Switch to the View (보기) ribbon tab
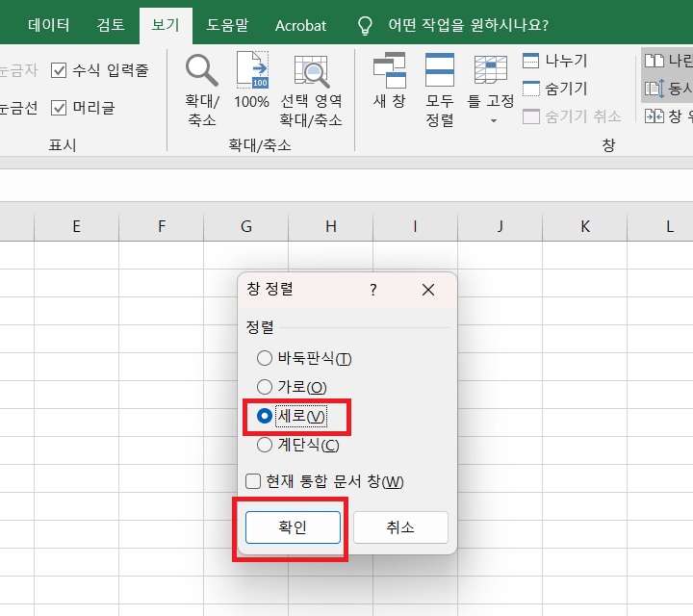Viewport: 693px width, 616px height. pos(166,25)
